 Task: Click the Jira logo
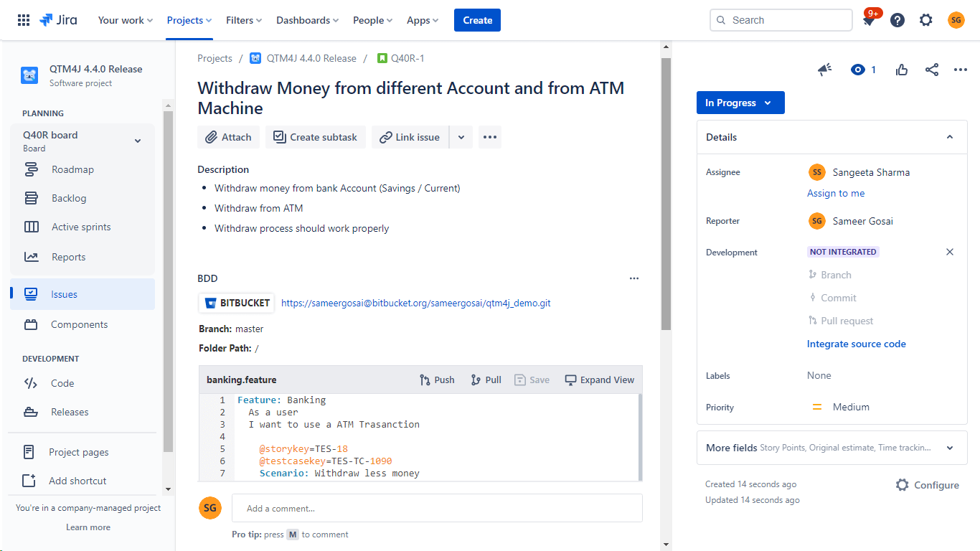click(x=58, y=20)
